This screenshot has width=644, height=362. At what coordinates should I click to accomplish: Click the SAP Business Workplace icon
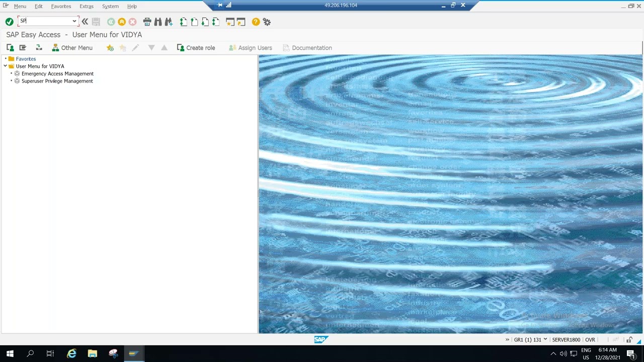tap(39, 48)
